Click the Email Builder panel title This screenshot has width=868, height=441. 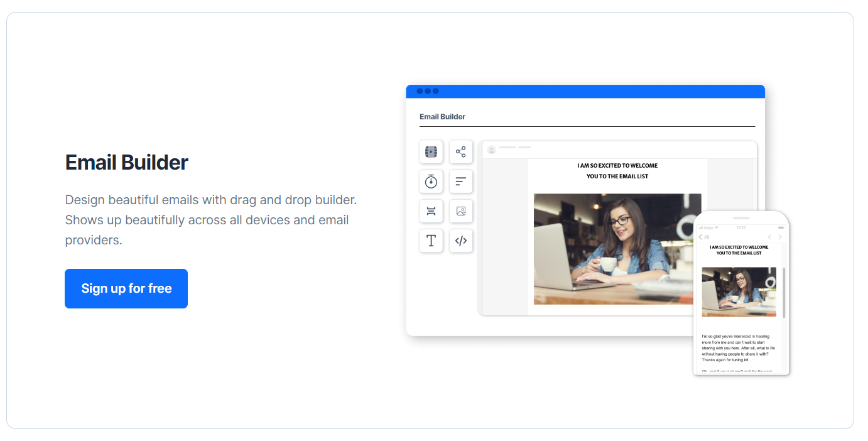442,116
